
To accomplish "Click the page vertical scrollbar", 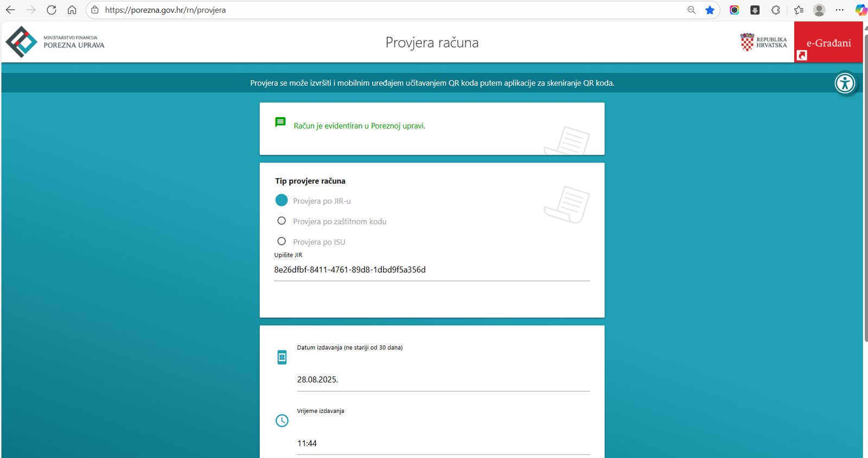I will coord(865,190).
